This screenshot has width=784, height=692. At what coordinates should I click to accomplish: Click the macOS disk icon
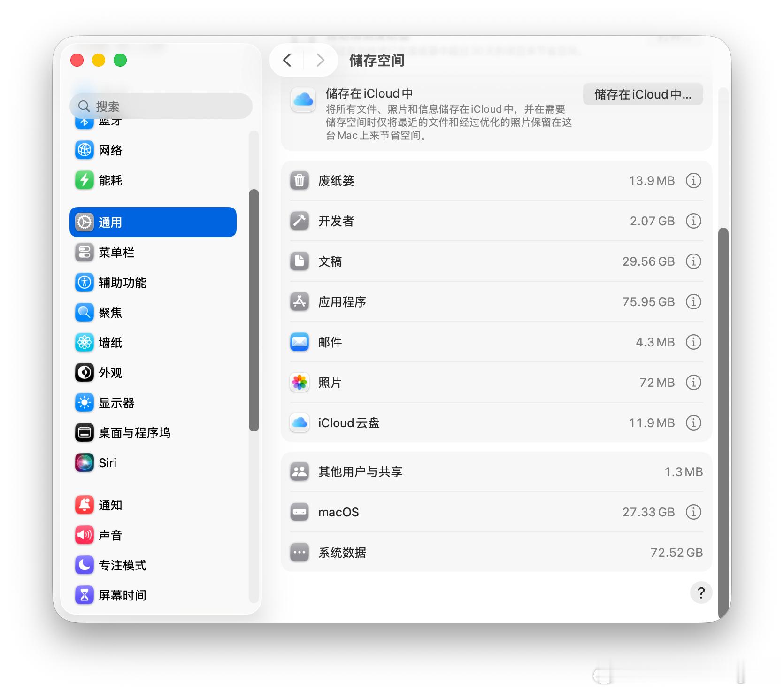click(x=300, y=512)
